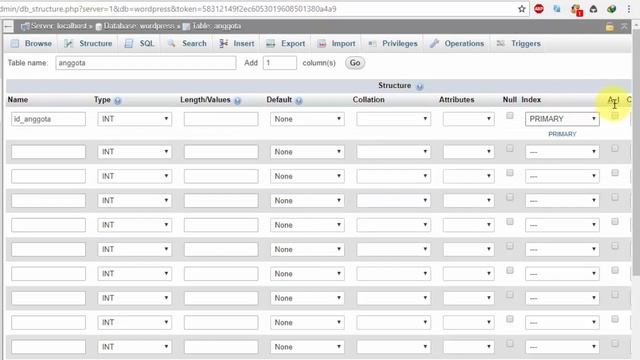
Task: Open the Collation dropdown for id_anggota
Action: click(x=393, y=119)
